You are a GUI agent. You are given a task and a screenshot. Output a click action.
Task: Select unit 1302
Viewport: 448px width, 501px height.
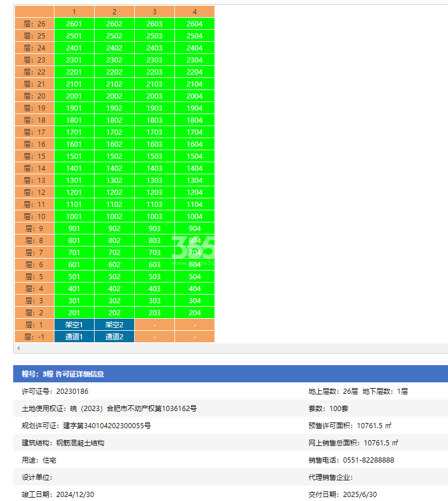coord(115,180)
